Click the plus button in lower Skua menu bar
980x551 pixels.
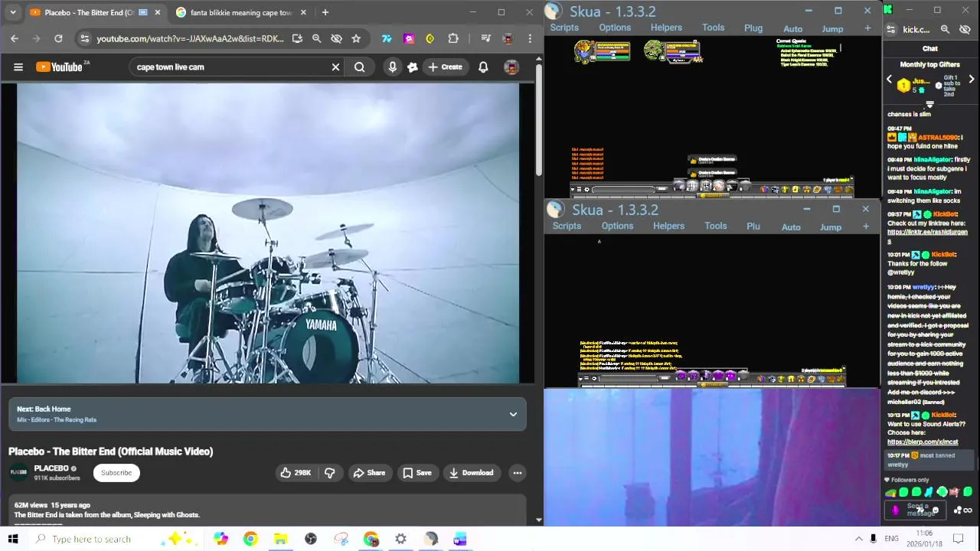pos(866,227)
